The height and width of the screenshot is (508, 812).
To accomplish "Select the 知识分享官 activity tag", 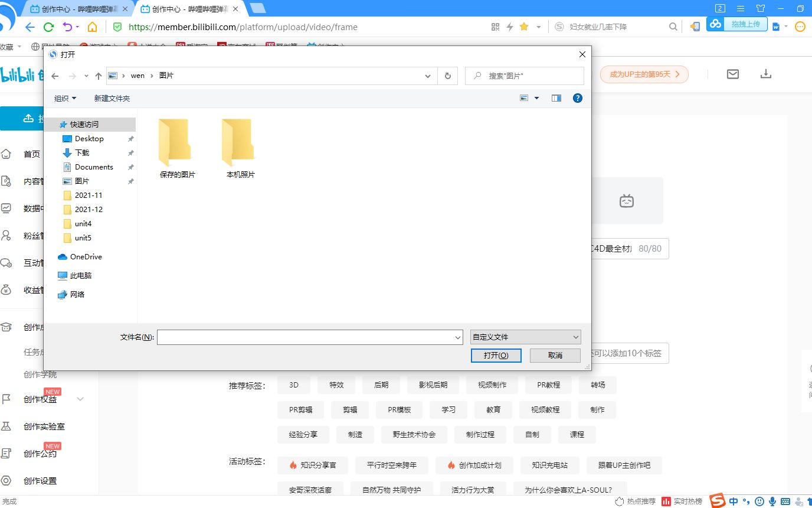I will pyautogui.click(x=313, y=465).
